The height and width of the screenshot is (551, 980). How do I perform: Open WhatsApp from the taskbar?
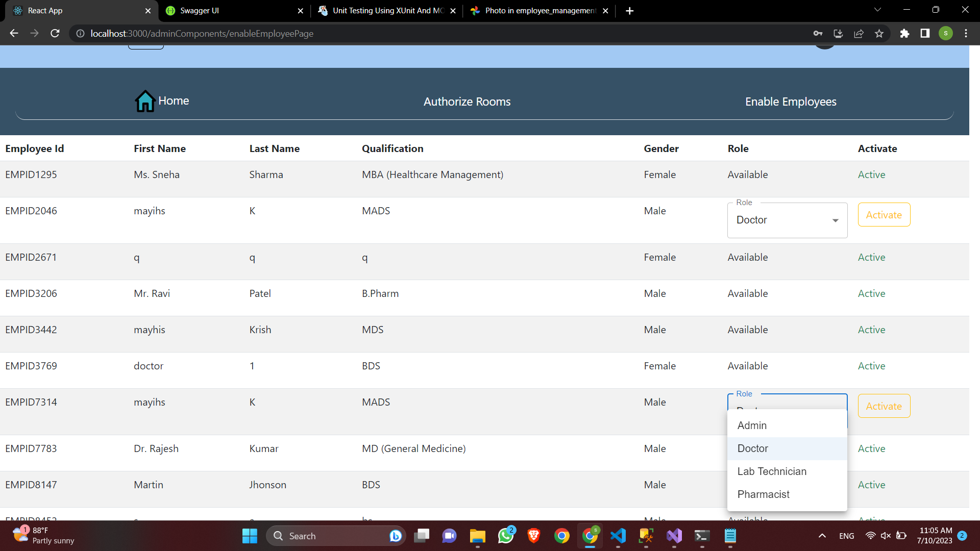click(506, 536)
